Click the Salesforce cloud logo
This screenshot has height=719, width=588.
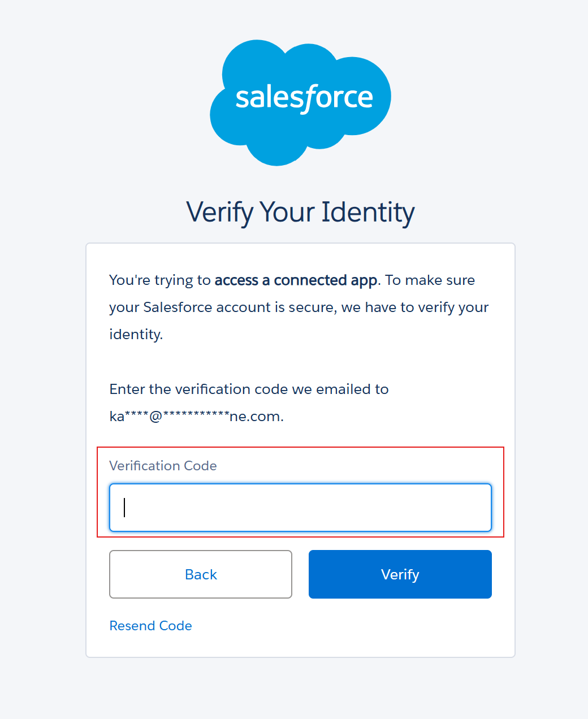300,102
